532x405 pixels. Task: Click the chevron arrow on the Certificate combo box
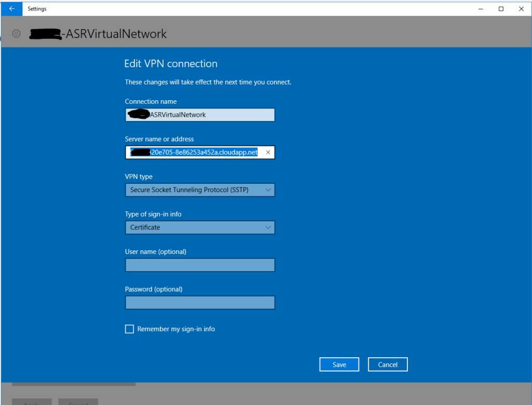pos(268,227)
